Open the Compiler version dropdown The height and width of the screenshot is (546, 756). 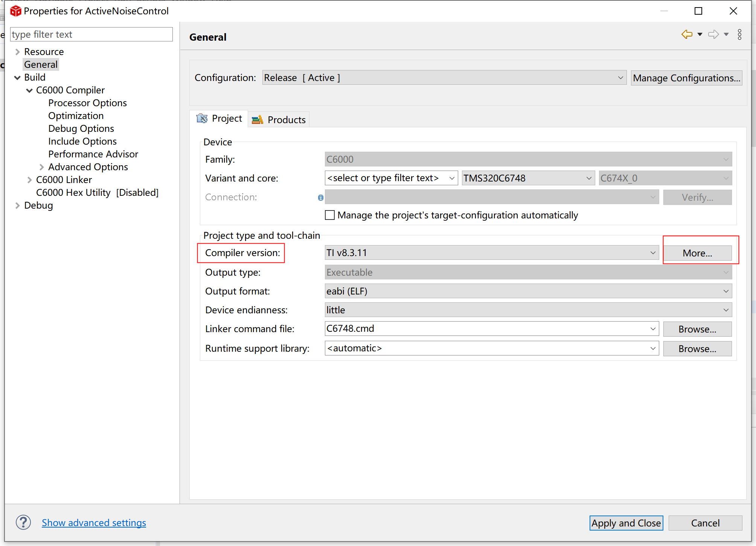[653, 253]
